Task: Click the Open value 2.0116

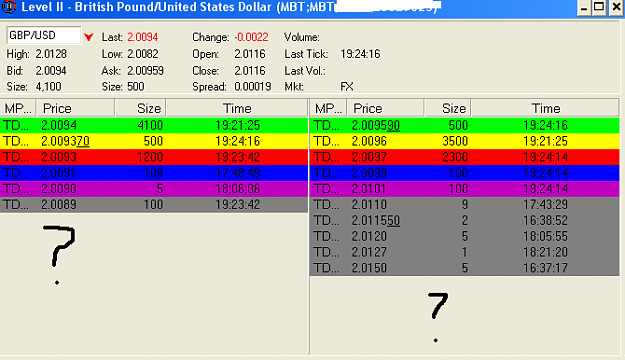Action: (250, 54)
